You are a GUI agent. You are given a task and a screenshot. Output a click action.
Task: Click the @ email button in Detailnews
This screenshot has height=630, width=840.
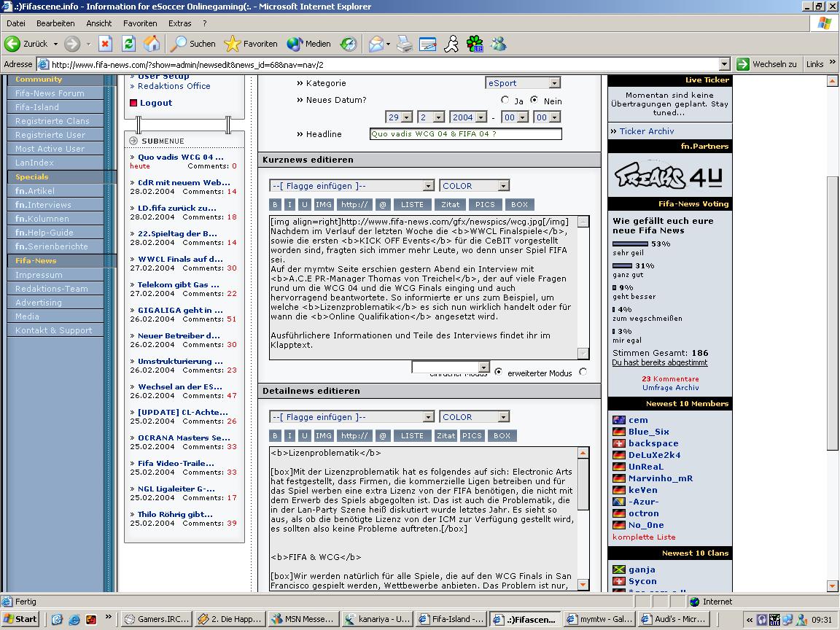click(383, 436)
